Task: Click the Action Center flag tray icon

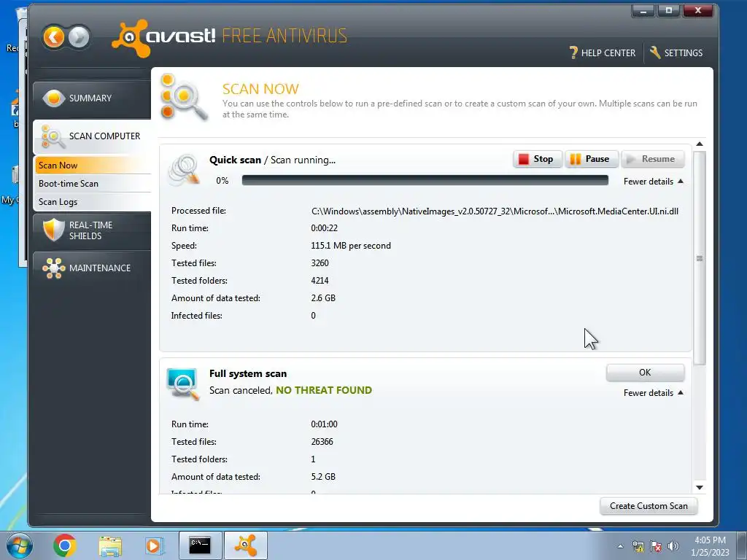Action: (x=656, y=546)
